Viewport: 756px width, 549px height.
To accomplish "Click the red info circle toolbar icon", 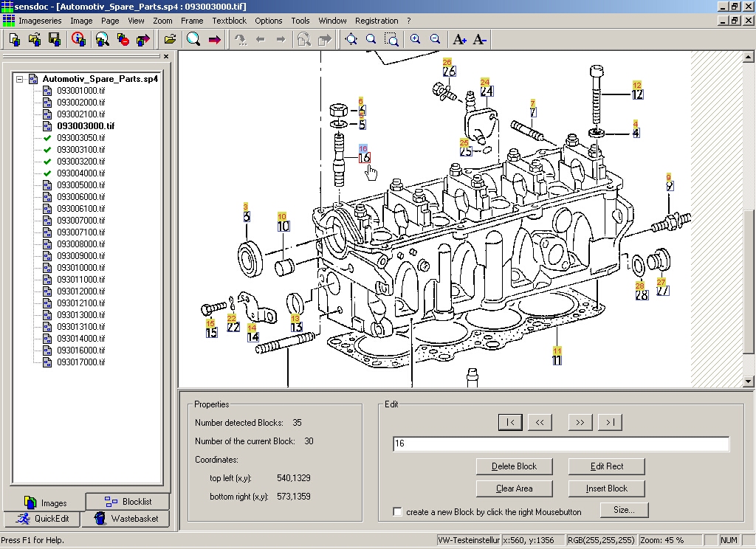I will tap(78, 39).
